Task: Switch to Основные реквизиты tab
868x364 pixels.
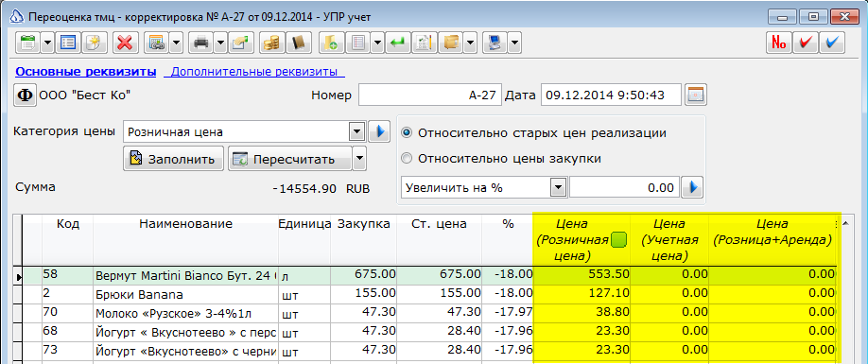Action: [x=86, y=72]
